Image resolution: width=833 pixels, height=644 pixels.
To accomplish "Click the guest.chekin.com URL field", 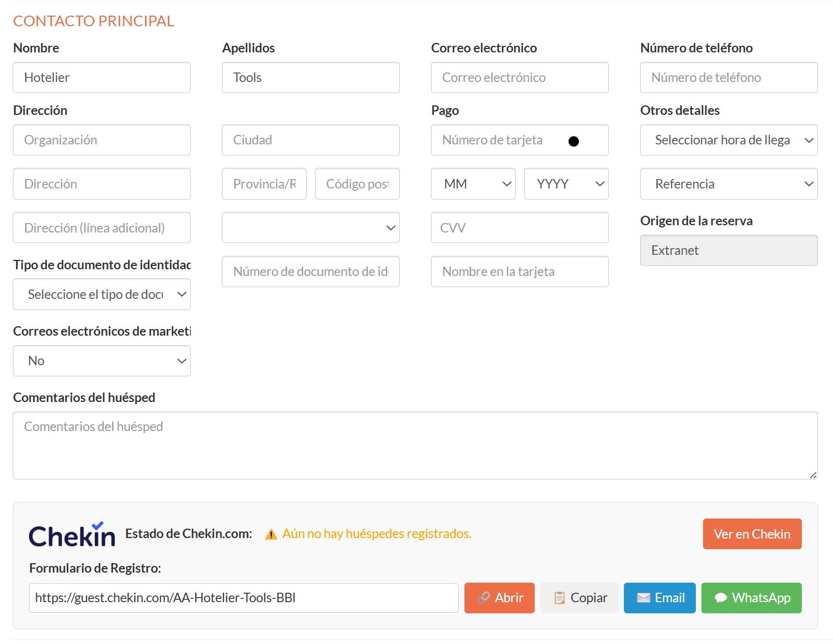I will (x=244, y=598).
